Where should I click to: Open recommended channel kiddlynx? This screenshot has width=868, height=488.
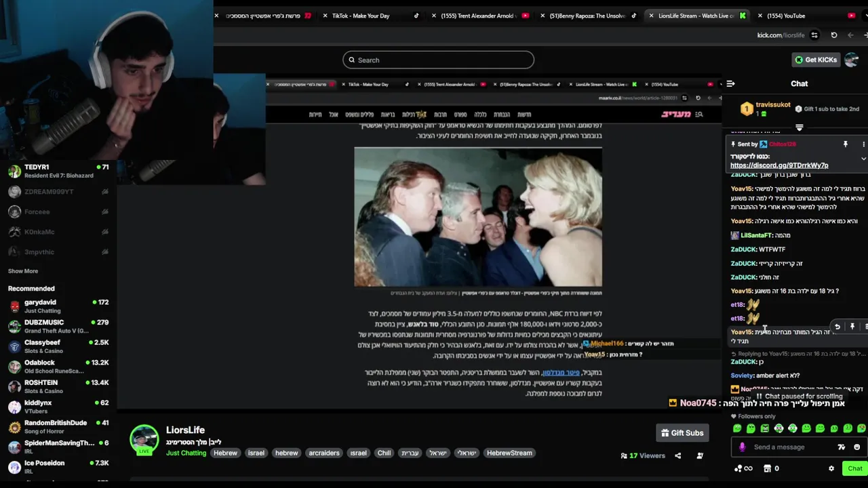tap(58, 407)
